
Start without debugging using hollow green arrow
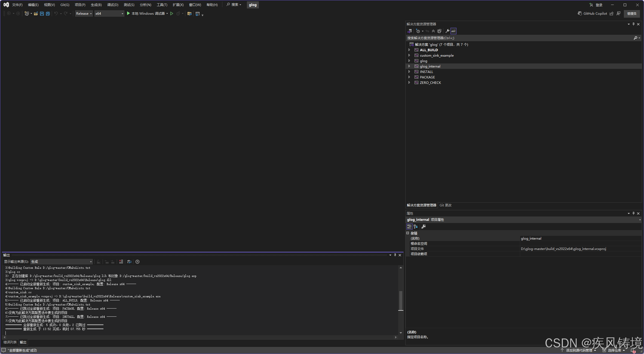172,14
